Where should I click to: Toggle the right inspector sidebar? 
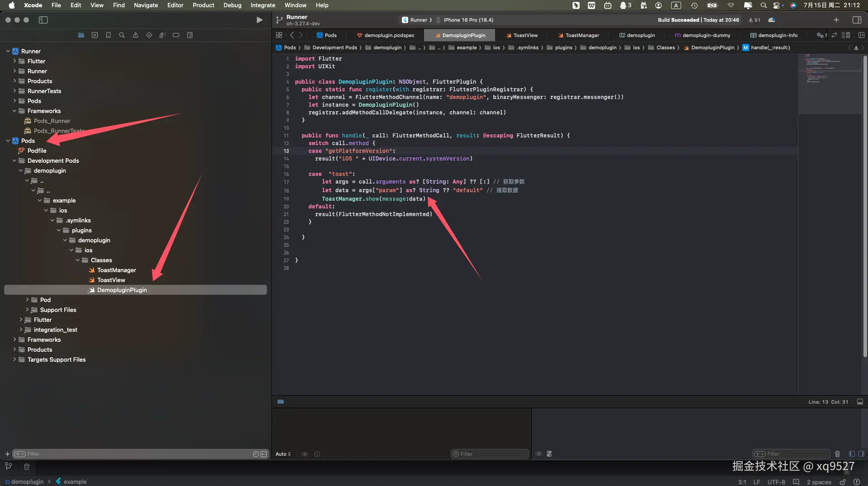857,20
